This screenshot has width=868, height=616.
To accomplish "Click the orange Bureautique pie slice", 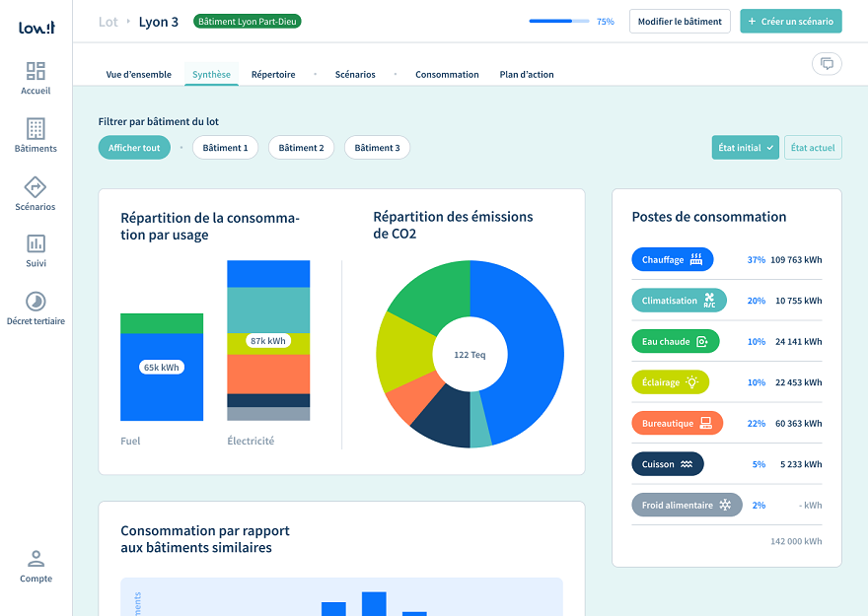I will (x=402, y=403).
